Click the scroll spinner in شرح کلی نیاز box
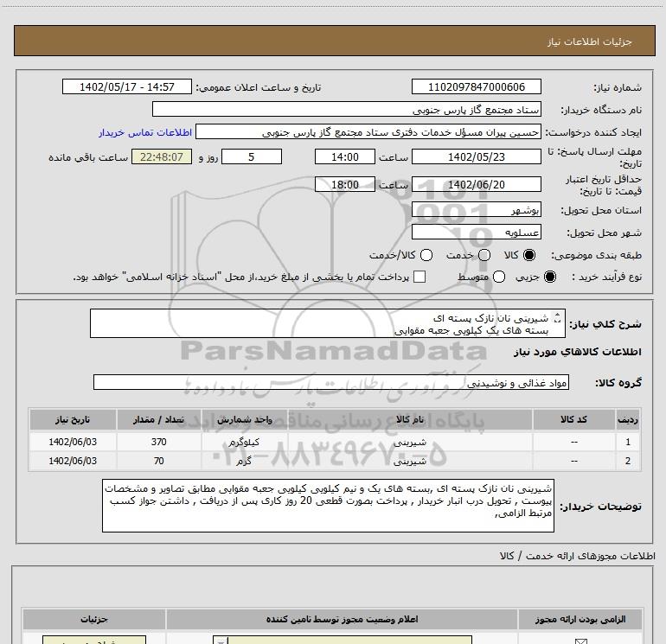The width and height of the screenshot is (666, 644). (x=558, y=317)
